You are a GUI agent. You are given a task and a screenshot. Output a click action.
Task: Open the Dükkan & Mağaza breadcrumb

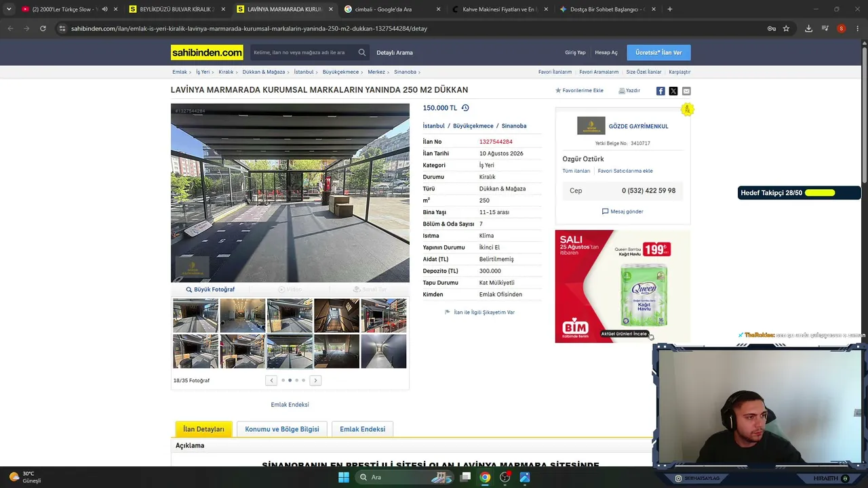(x=264, y=72)
